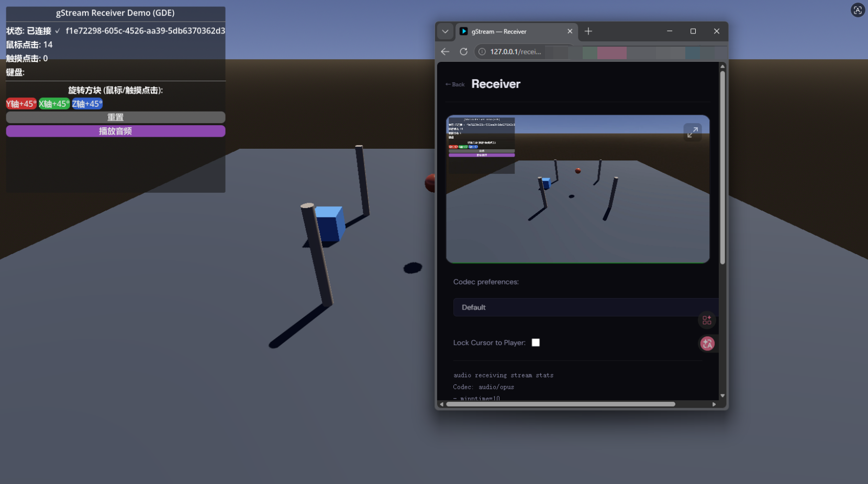Click the Back link next to Receiver
Screen dimensions: 868x484
455,84
